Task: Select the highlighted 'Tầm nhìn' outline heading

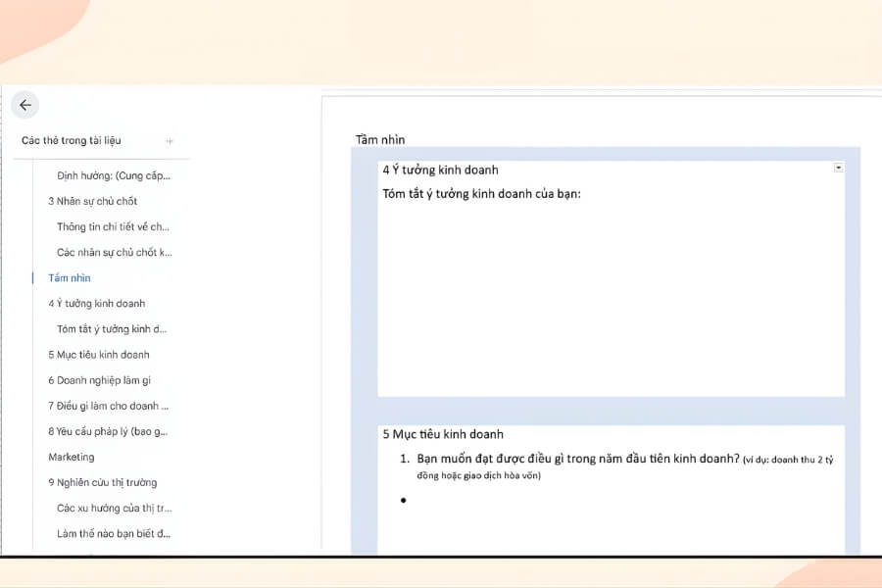Action: pyautogui.click(x=70, y=278)
